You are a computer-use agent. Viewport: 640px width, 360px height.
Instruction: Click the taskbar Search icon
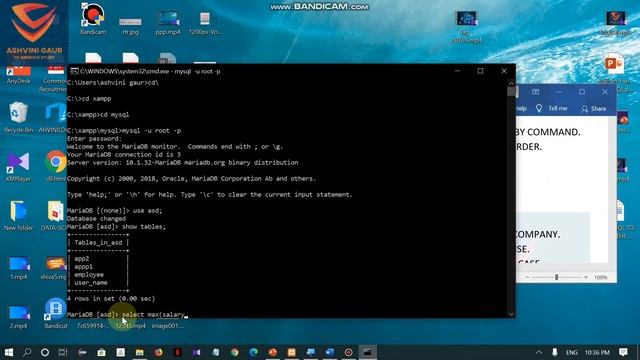pyautogui.click(x=27, y=352)
